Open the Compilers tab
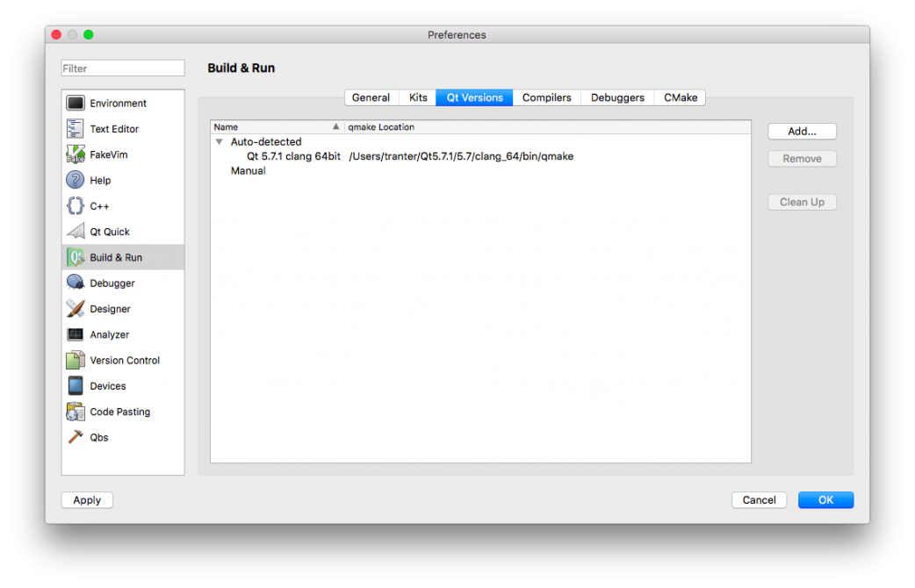 point(546,97)
